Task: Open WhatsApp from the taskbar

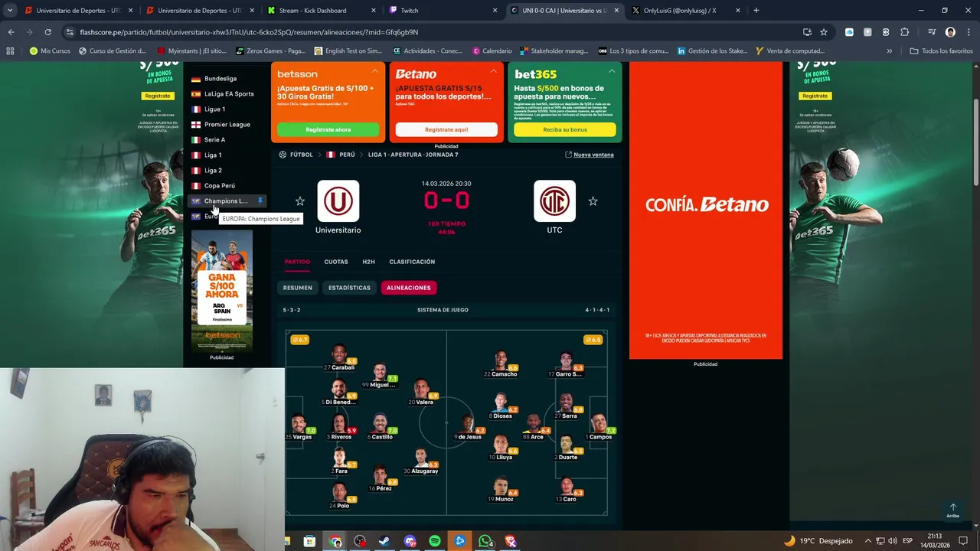Action: click(x=485, y=541)
